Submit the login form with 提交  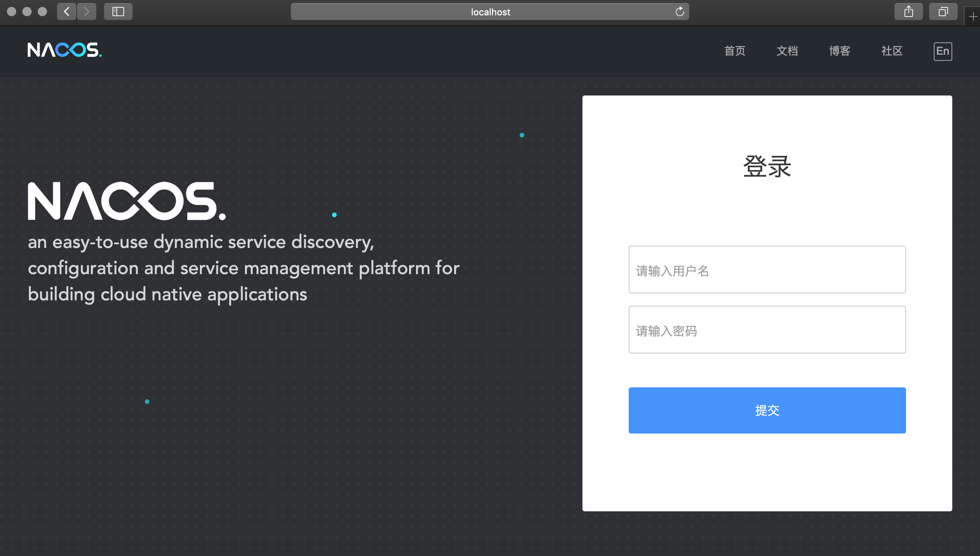coord(767,410)
